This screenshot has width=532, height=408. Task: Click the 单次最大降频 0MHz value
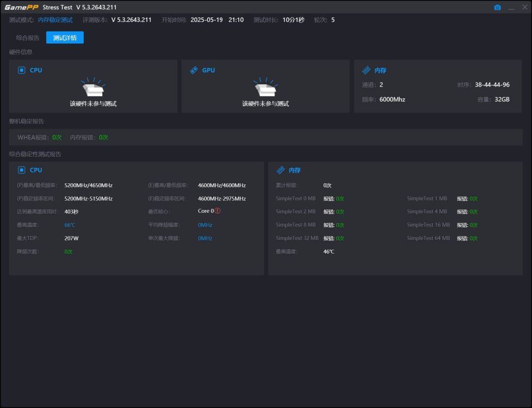(x=205, y=238)
